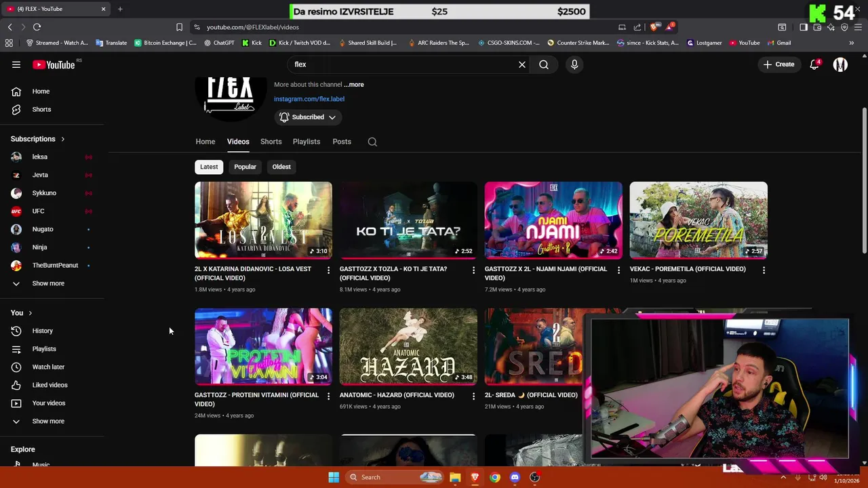Open options menu for HAZARD video
Screen dimensions: 868x488
pyautogui.click(x=473, y=396)
